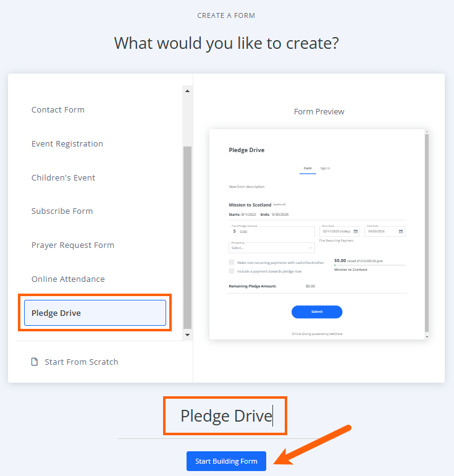Click the End Date calendar icon

(401, 231)
